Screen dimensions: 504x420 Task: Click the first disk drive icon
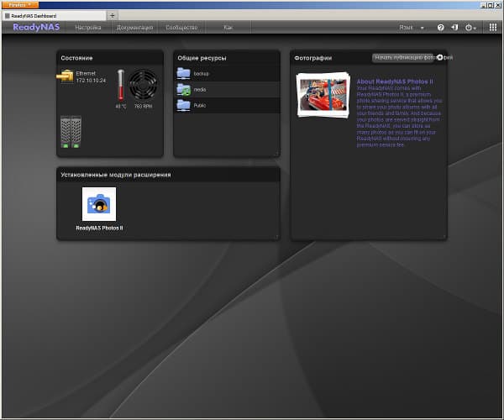pos(66,132)
